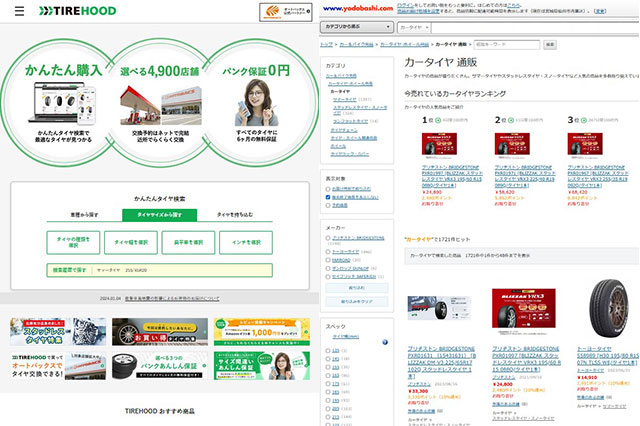The height and width of the screenshot is (426, 640).
Task: Open the インチを選択 selector
Action: click(246, 242)
